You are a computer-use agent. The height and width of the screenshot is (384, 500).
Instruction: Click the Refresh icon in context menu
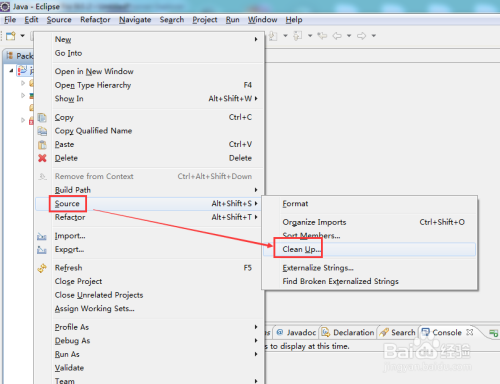point(42,268)
